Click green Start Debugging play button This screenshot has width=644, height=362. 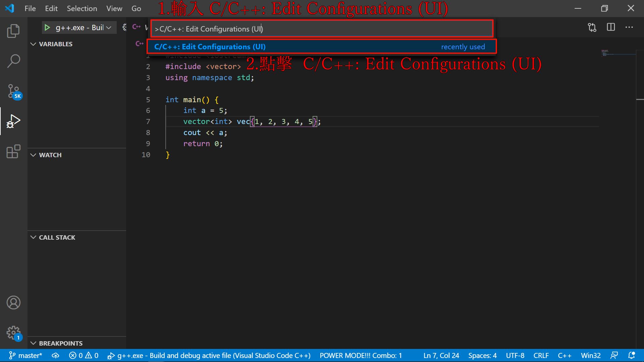click(x=47, y=27)
